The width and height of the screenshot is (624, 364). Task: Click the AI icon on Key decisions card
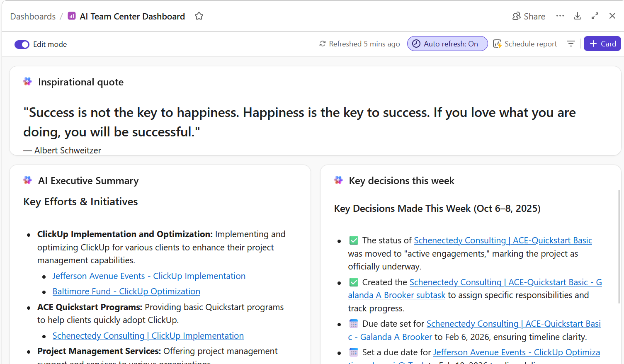pyautogui.click(x=339, y=180)
